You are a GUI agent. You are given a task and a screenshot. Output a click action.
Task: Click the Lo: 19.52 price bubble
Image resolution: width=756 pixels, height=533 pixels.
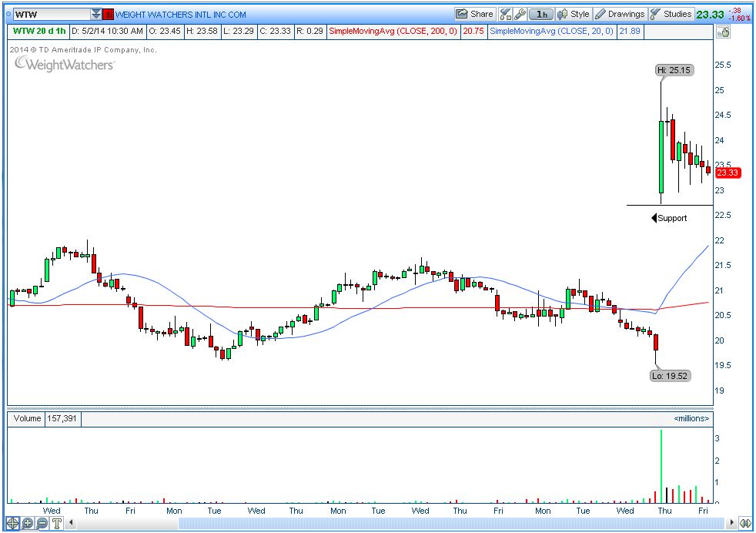pyautogui.click(x=671, y=376)
